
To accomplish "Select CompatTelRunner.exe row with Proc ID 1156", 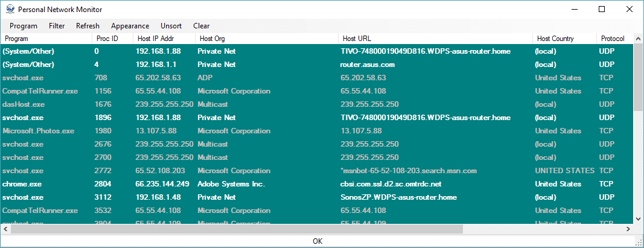I will pos(317,91).
